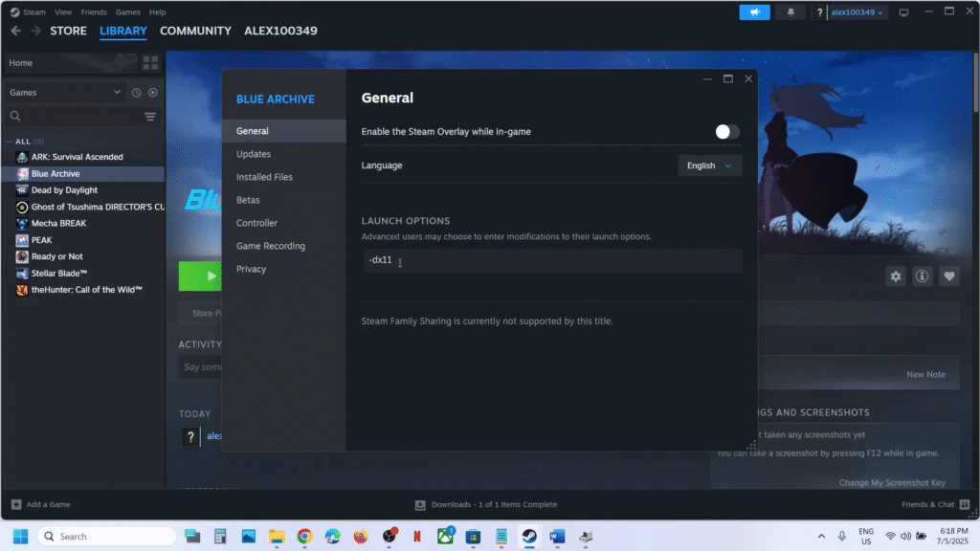Open the Language dropdown set to English
Image resolution: width=980 pixels, height=551 pixels.
pyautogui.click(x=709, y=165)
